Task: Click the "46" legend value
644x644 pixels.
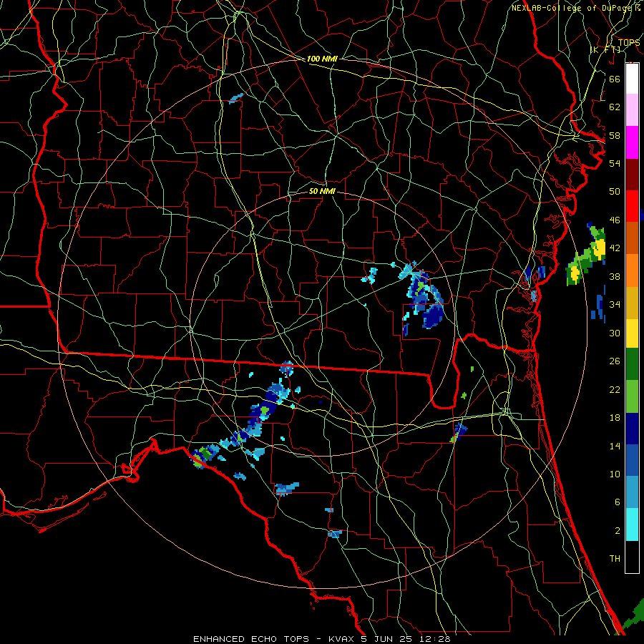Action: tap(615, 220)
